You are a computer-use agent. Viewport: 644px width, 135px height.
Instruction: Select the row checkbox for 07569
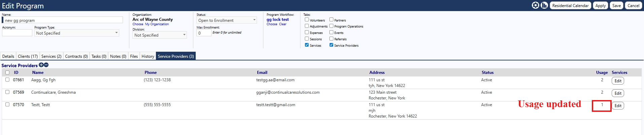pyautogui.click(x=7, y=92)
